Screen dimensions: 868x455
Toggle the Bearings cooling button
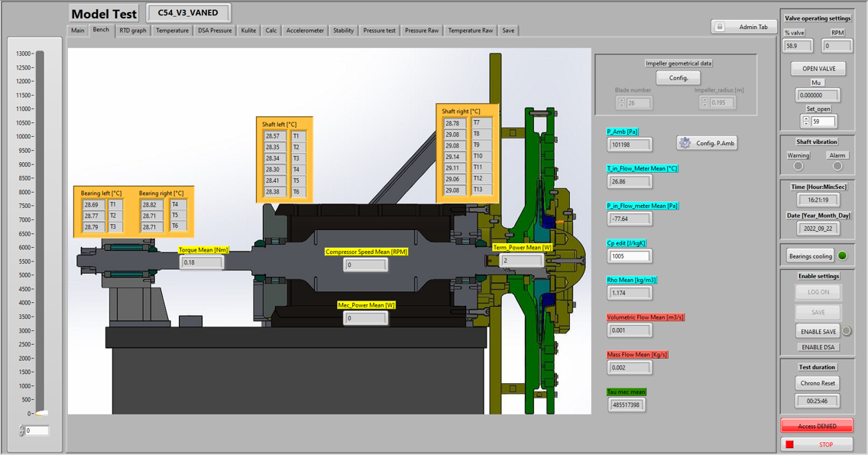coord(811,256)
